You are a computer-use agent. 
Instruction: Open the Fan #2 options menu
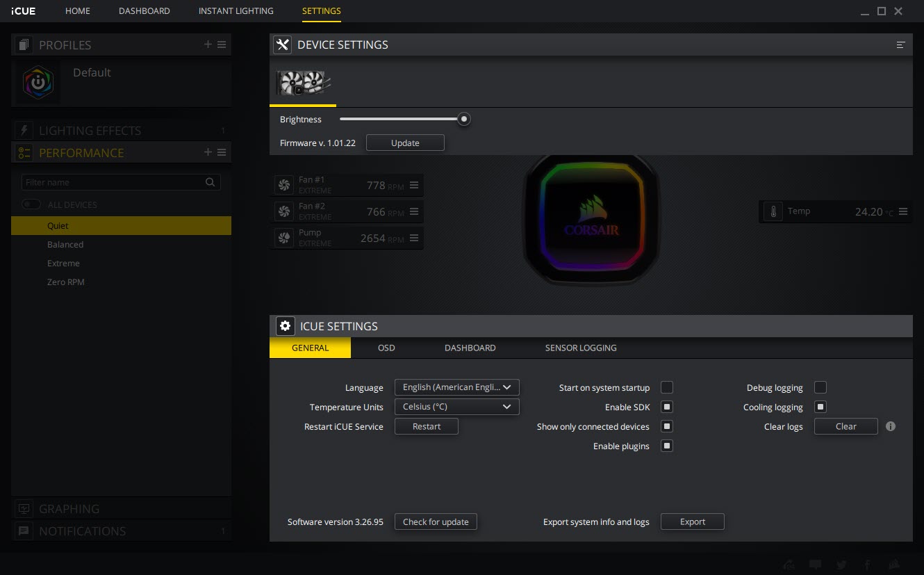414,211
